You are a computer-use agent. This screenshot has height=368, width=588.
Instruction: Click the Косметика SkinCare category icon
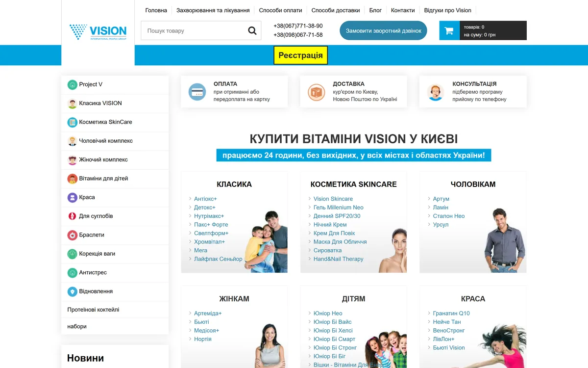[x=73, y=122]
